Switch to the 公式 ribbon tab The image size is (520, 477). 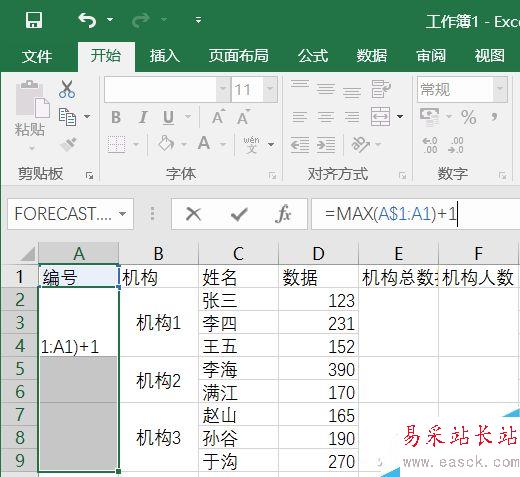(313, 56)
